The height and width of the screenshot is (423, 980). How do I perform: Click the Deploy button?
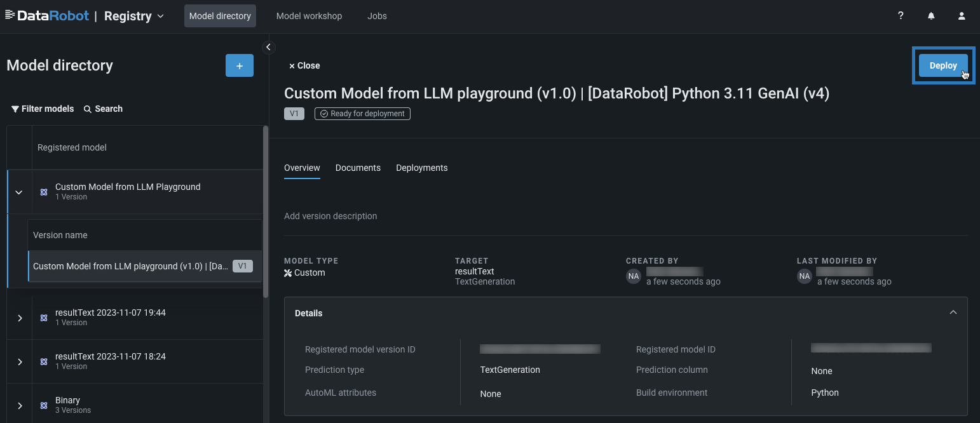tap(943, 65)
